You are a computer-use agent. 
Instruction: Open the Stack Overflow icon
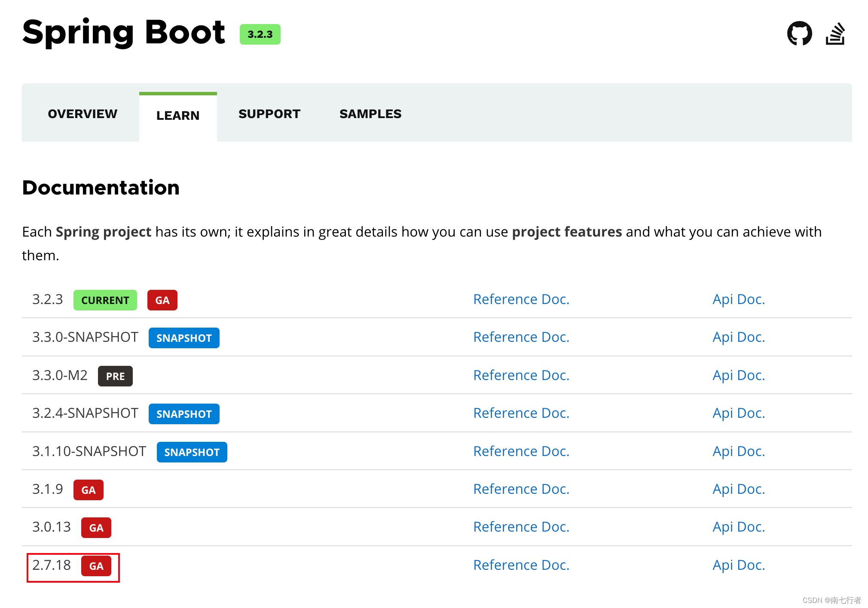tap(835, 33)
